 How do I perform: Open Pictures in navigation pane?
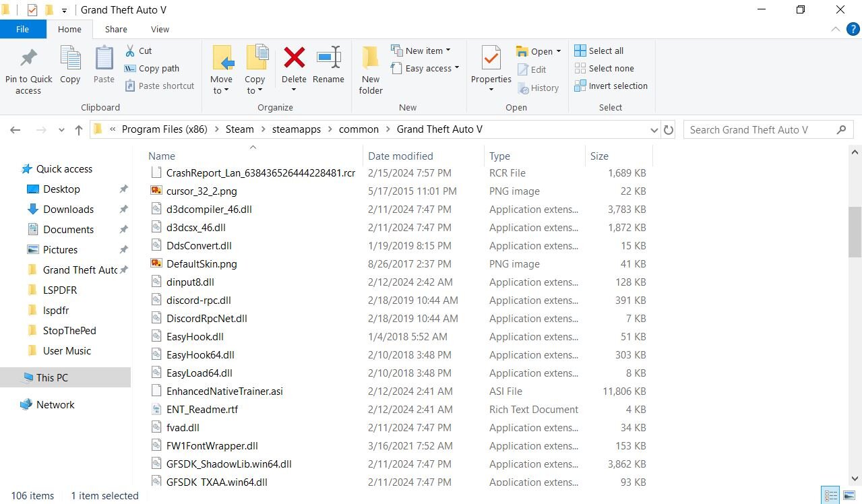coord(60,250)
